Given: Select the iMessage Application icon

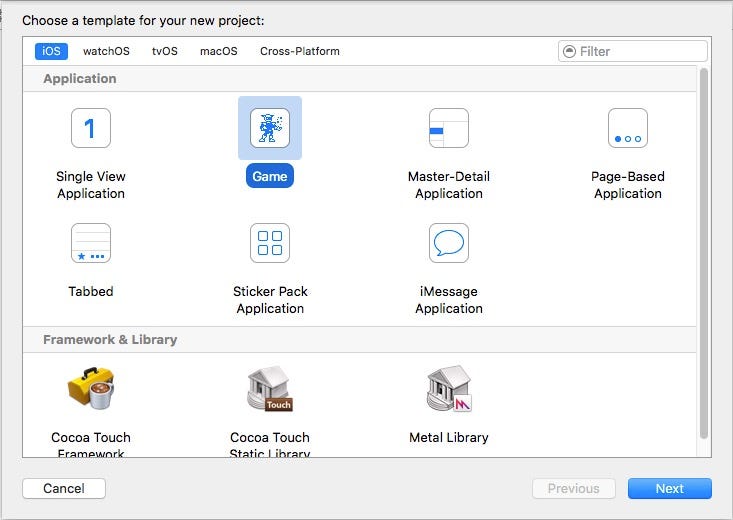Looking at the screenshot, I should click(x=449, y=243).
